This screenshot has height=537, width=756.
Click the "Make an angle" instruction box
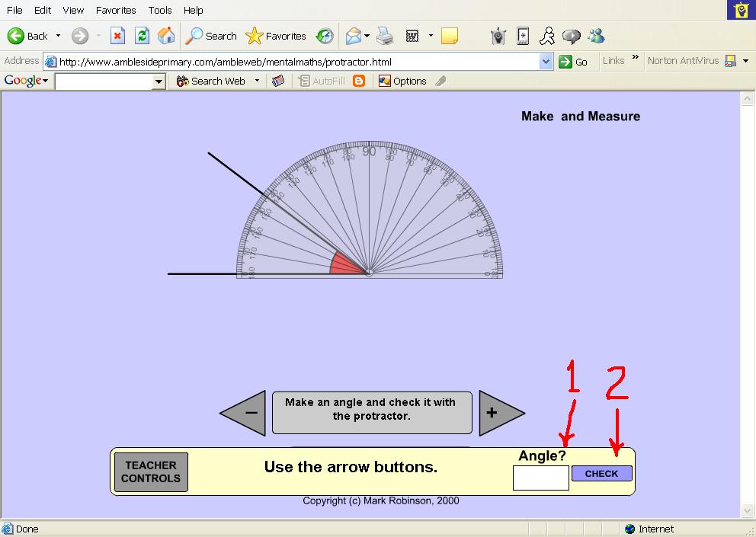(x=372, y=413)
